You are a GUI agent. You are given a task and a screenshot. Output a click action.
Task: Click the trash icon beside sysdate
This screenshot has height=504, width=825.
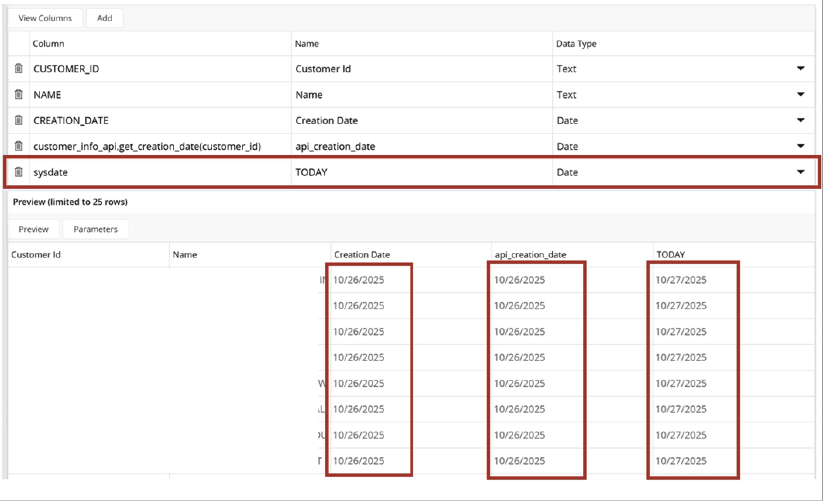click(x=18, y=172)
